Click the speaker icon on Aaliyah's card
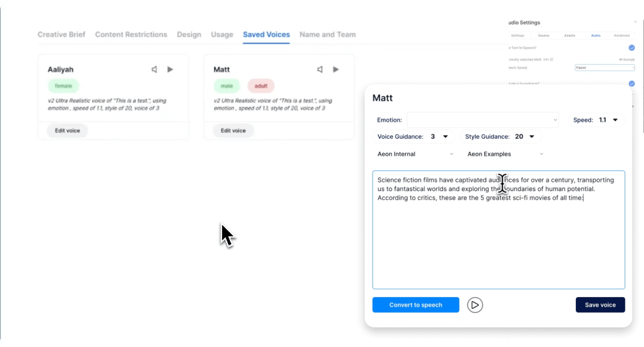The height and width of the screenshot is (347, 644). tap(154, 70)
